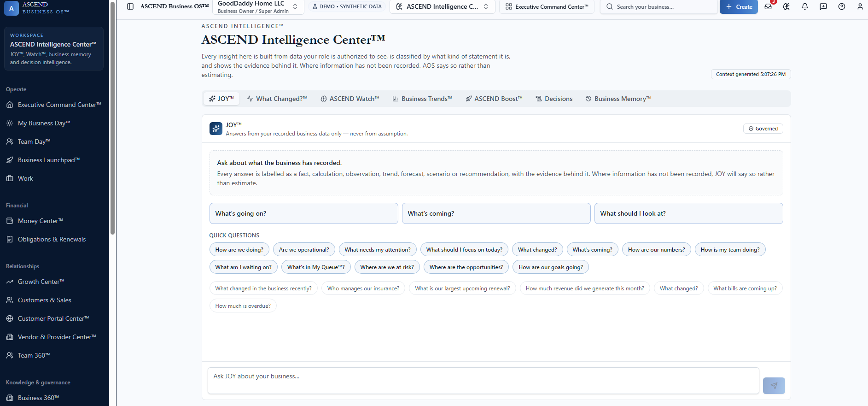
Task: Click the 'What's coming?' large card
Action: point(496,213)
